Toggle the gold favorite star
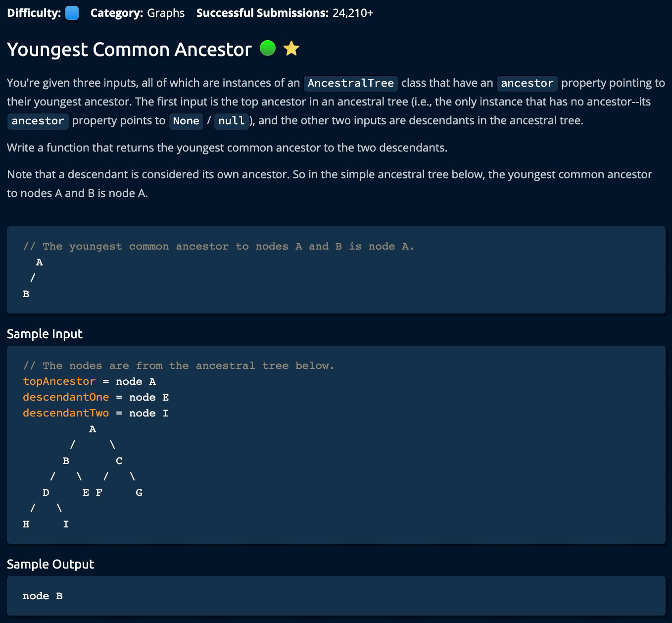The height and width of the screenshot is (623, 672). pos(291,49)
